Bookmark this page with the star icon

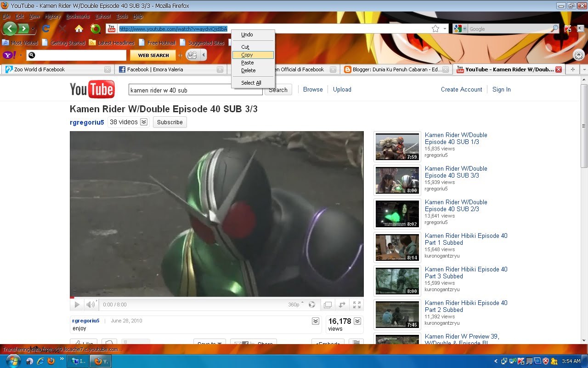pos(435,29)
